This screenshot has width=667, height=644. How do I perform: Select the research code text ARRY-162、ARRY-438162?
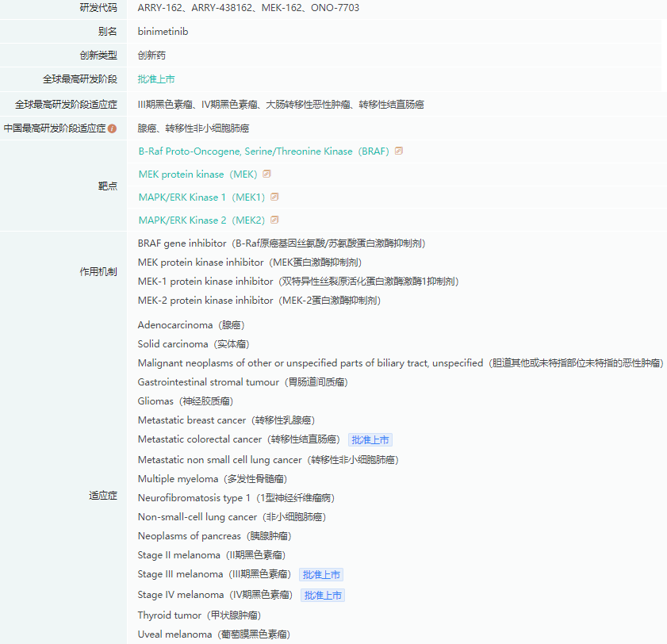pos(195,8)
